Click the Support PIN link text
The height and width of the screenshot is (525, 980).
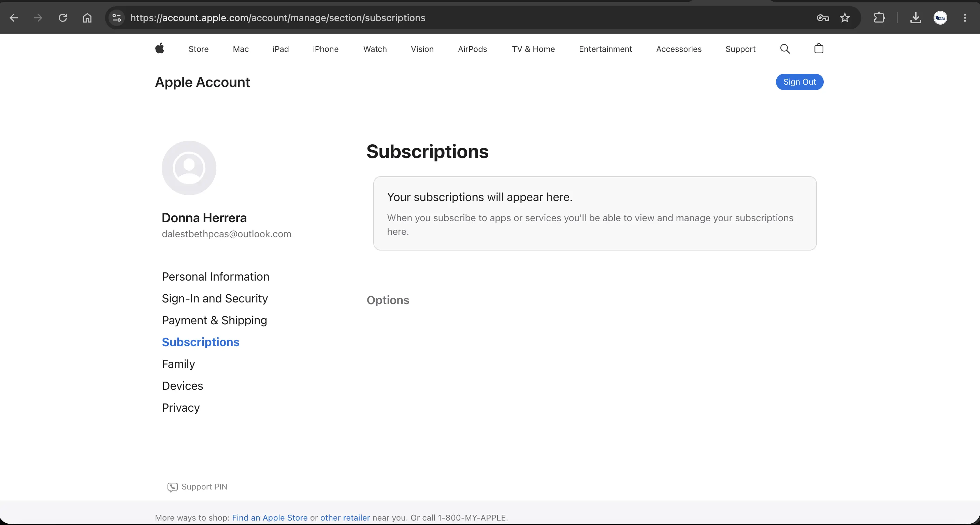pyautogui.click(x=204, y=487)
